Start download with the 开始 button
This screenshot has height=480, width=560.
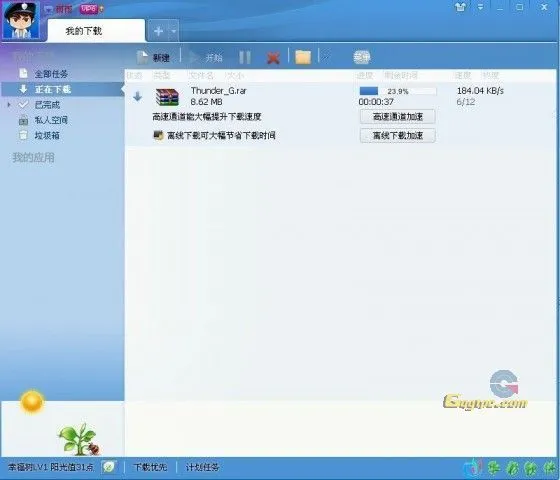[206, 58]
